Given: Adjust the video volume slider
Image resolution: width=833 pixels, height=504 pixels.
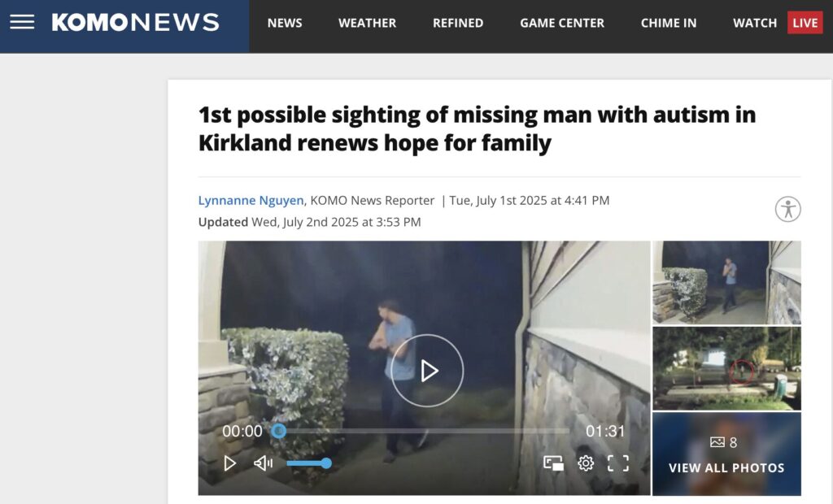Looking at the screenshot, I should pyautogui.click(x=309, y=463).
